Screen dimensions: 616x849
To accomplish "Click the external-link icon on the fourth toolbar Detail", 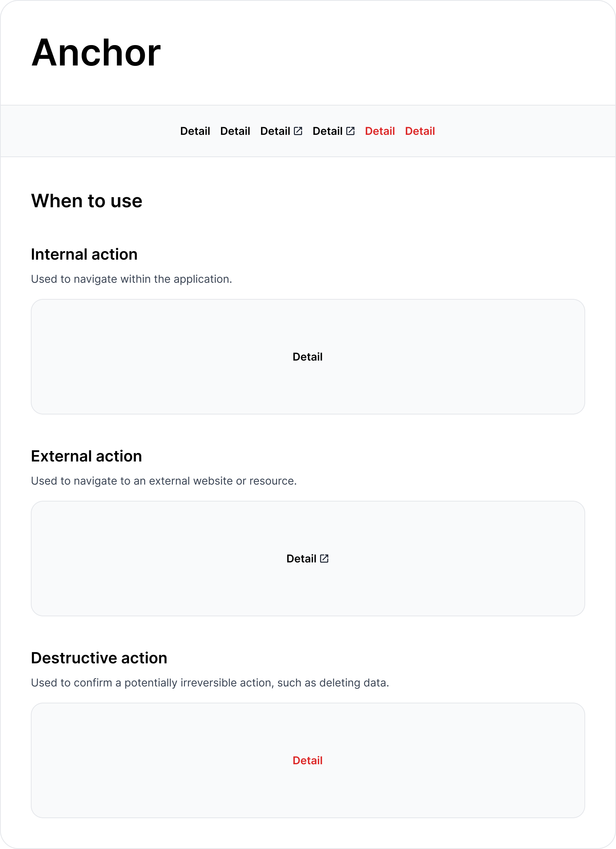I will 350,131.
